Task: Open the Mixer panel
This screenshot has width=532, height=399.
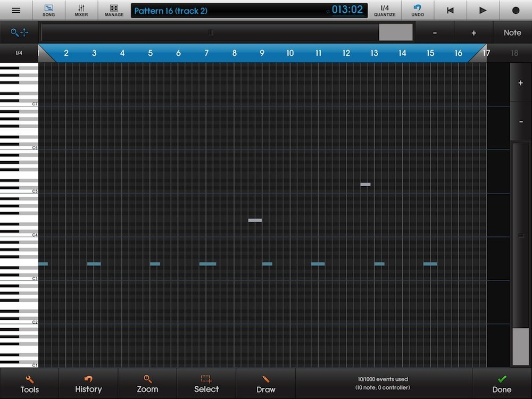Action: (81, 10)
